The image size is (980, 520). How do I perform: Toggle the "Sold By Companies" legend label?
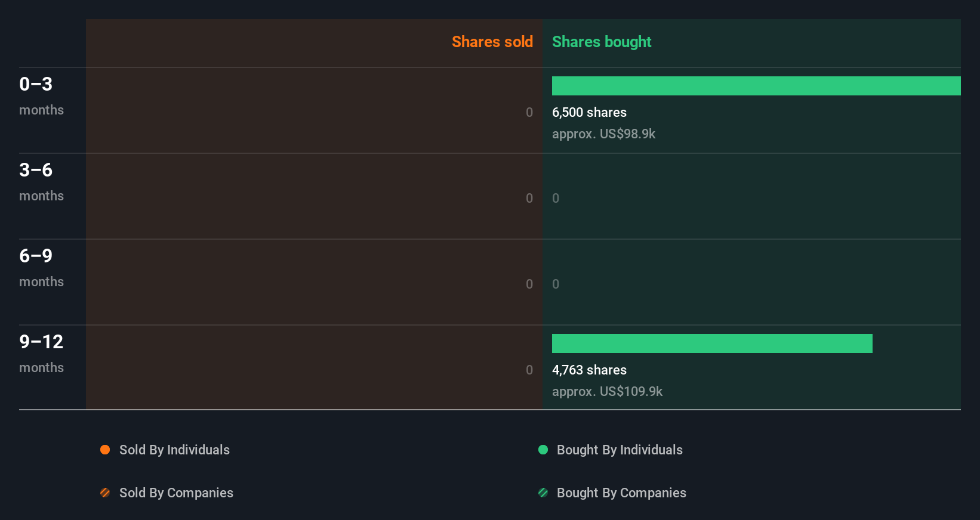point(176,493)
